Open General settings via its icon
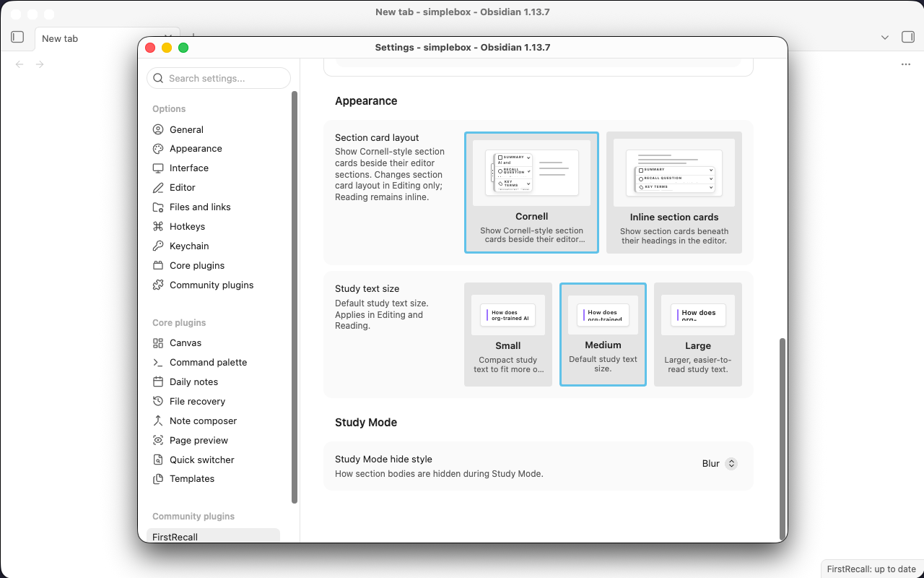The image size is (924, 578). click(158, 129)
